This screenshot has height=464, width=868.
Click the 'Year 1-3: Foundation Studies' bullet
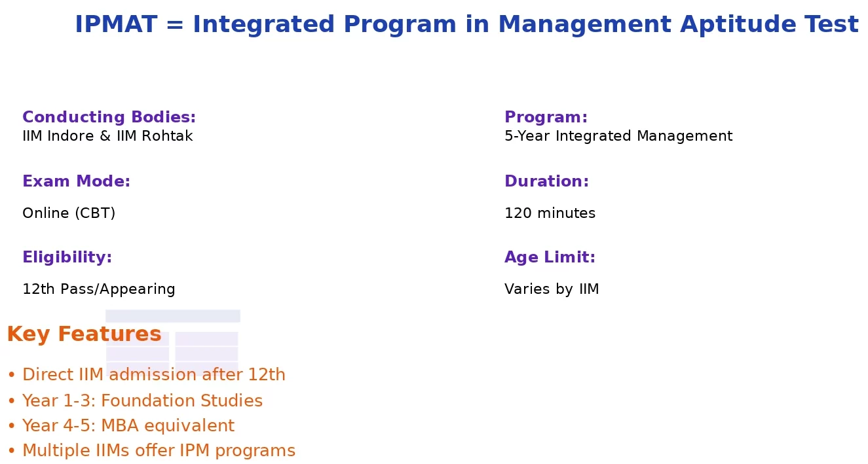coord(142,401)
